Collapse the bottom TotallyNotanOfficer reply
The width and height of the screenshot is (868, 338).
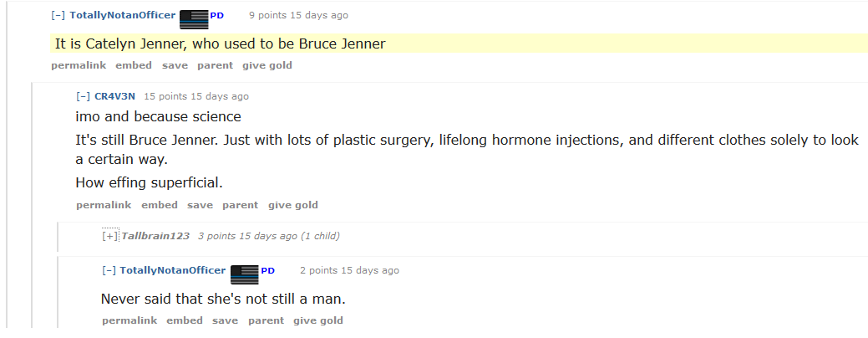(109, 271)
